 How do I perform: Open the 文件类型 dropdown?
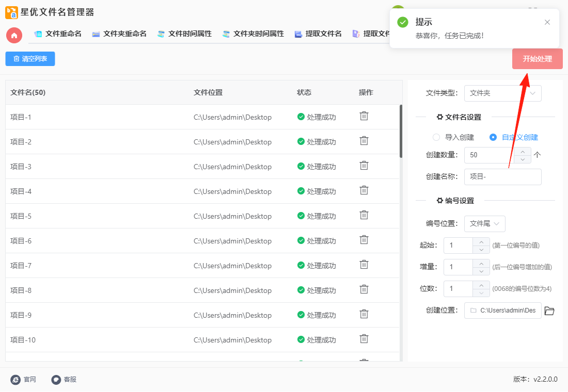[x=503, y=93]
